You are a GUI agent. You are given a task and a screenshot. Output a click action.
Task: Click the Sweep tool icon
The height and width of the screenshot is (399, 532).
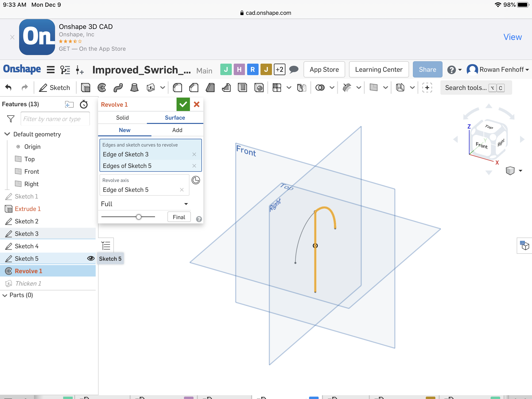tap(118, 88)
